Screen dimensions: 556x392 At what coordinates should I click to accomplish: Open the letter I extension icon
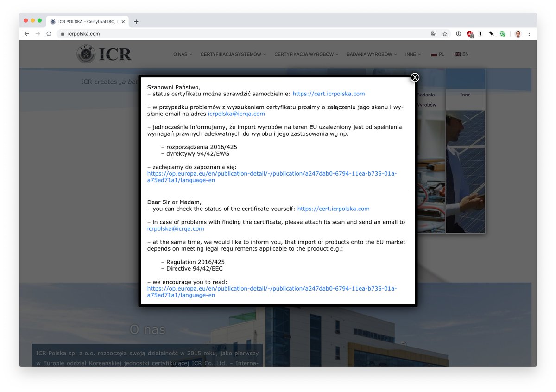click(480, 34)
